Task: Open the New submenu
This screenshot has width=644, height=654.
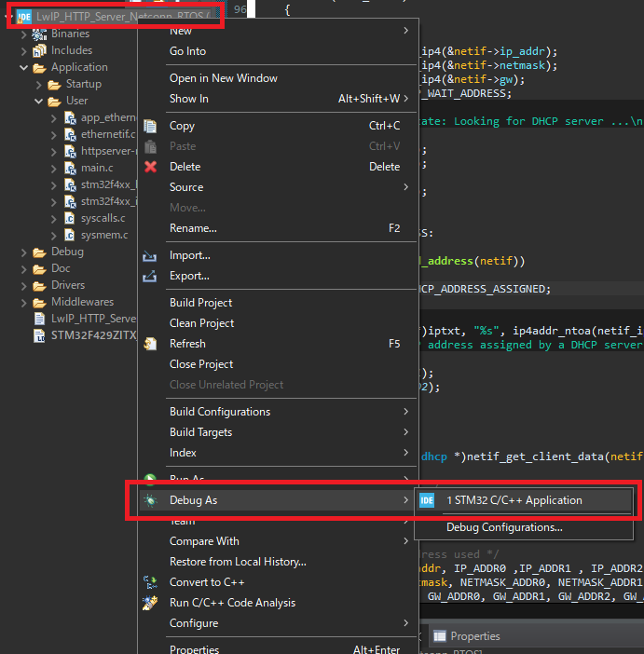Action: coord(278,31)
